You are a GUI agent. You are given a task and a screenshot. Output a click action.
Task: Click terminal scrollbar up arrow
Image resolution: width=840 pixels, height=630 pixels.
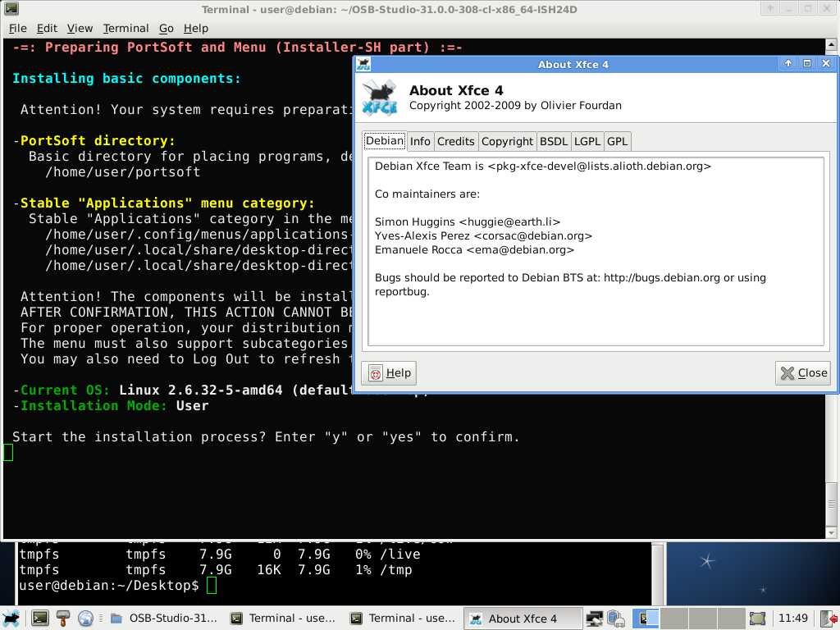[x=832, y=44]
